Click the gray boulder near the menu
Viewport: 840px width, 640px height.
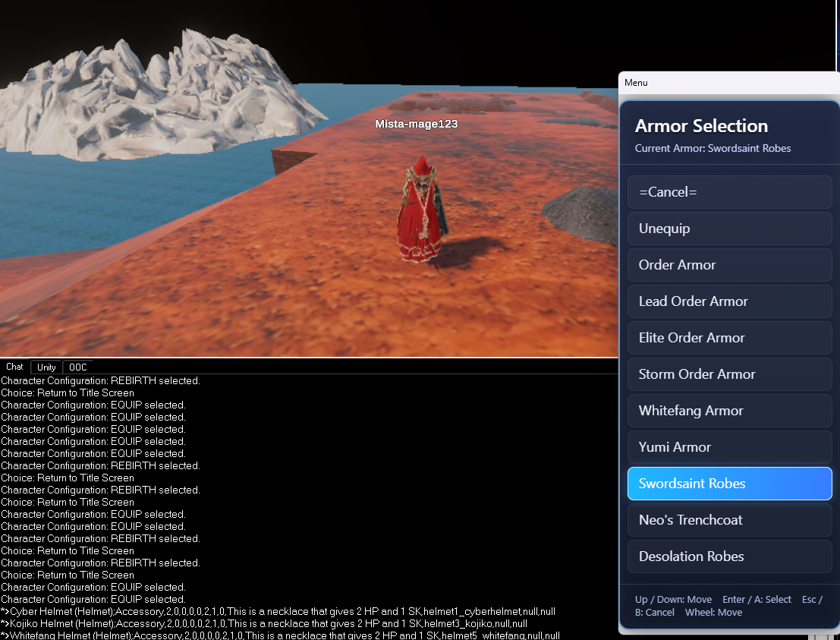coord(581,213)
